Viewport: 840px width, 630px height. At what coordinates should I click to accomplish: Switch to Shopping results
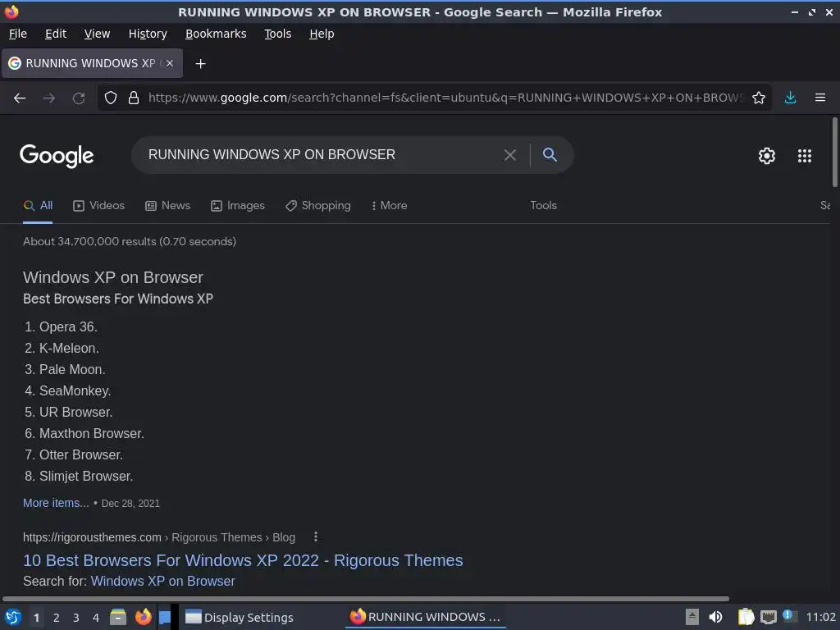pyautogui.click(x=317, y=206)
